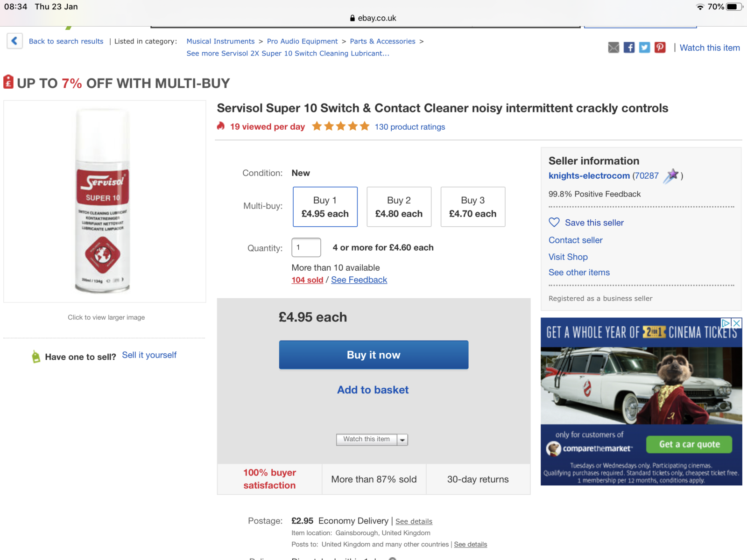The height and width of the screenshot is (560, 747).
Task: Expand the Watch this item dropdown arrow
Action: (402, 440)
